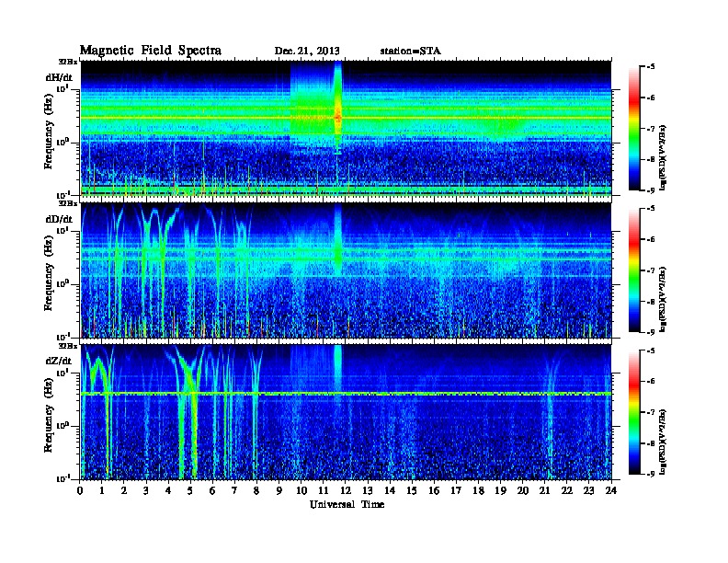Click the color scale bar beside the dD/dt panel
Viewport: 728px width, 563px height.
634,270
